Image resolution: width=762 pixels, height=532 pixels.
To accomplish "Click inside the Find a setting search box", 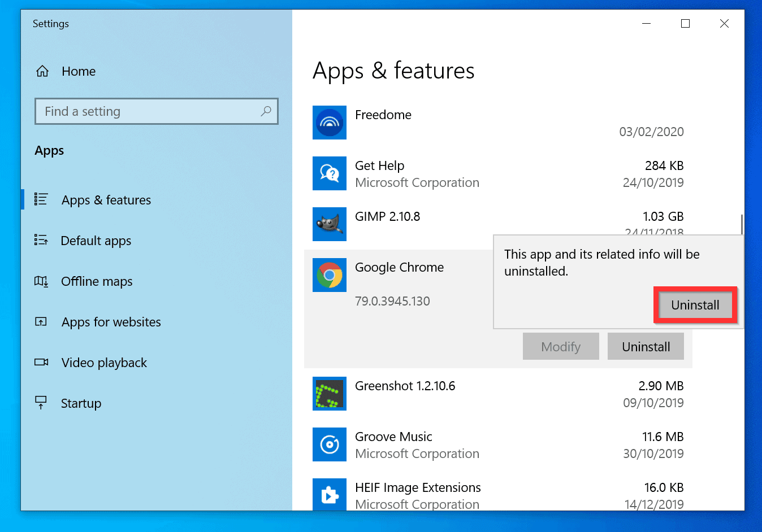I will point(141,111).
